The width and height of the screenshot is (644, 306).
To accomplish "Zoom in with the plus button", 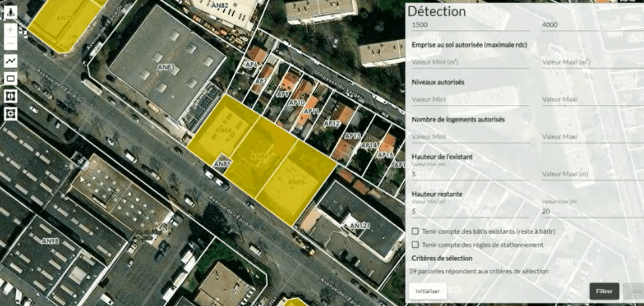I will (x=10, y=30).
